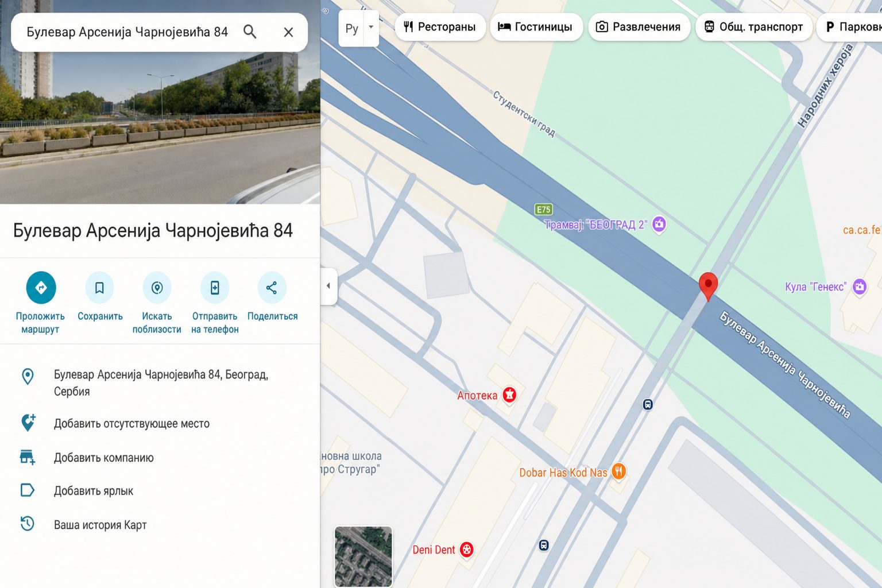
Task: Select Добавить отсутствующее место
Action: point(131,424)
